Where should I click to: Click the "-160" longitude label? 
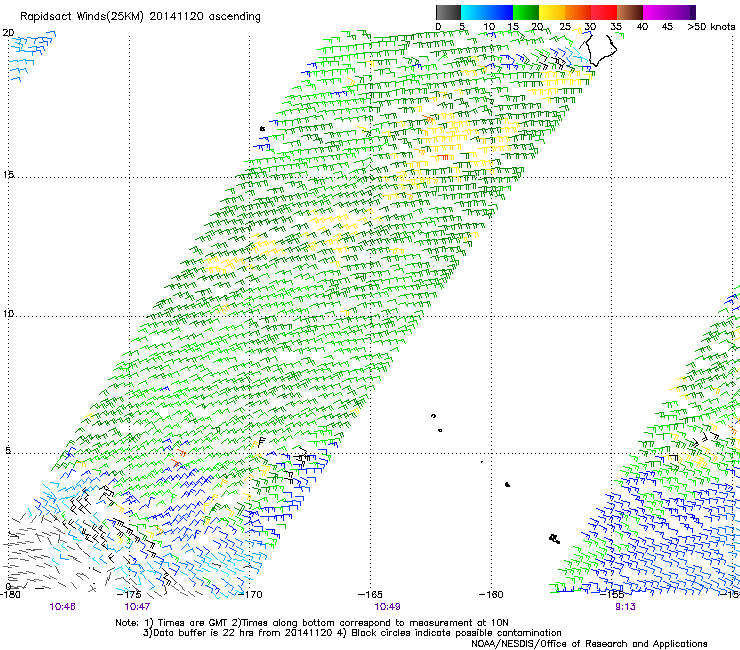[491, 594]
